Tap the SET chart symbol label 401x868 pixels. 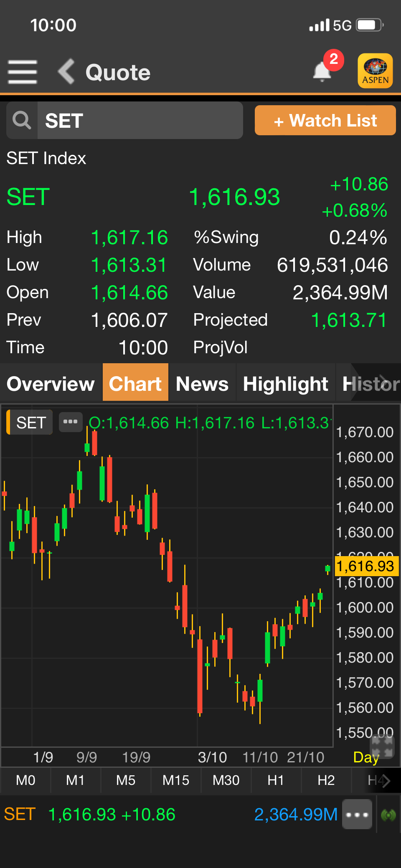tap(30, 423)
